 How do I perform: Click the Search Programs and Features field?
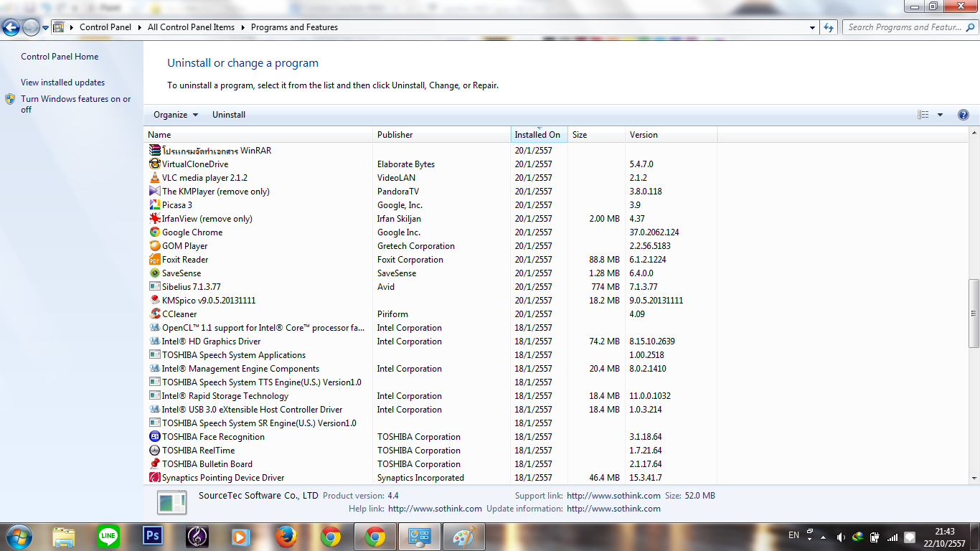coord(910,27)
